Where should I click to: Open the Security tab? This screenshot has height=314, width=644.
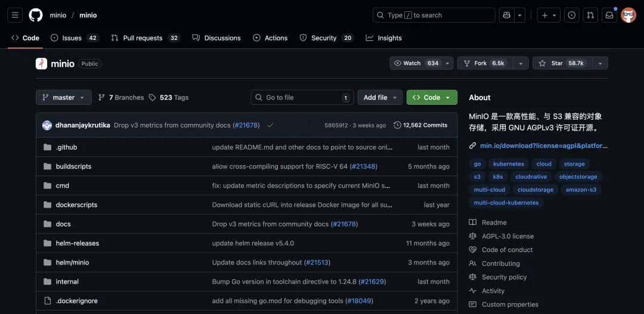pos(326,38)
